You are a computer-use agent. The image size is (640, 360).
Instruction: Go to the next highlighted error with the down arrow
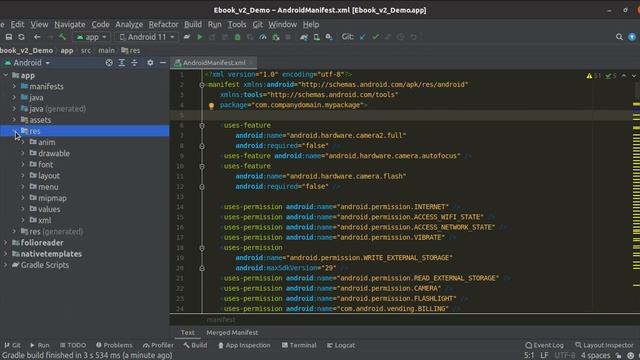click(634, 76)
